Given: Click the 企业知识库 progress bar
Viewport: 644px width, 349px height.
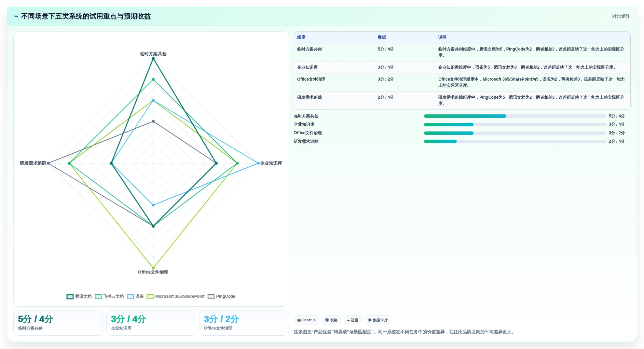Looking at the screenshot, I should (515, 125).
